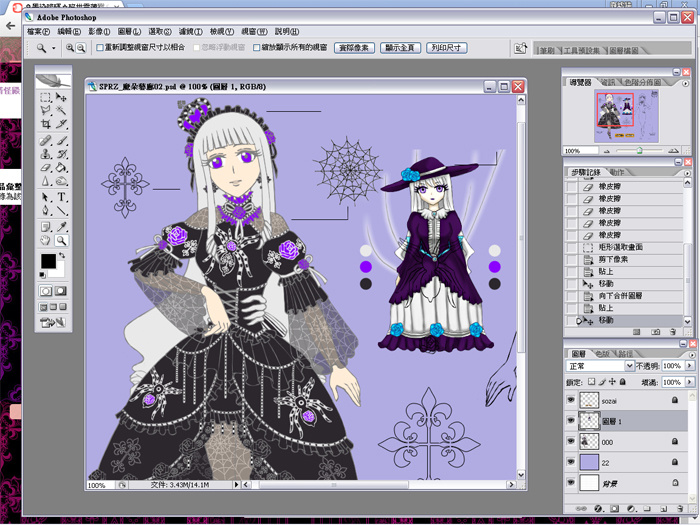The width and height of the screenshot is (700, 525).
Task: Open the 圖層 menu in menu bar
Action: pyautogui.click(x=129, y=32)
